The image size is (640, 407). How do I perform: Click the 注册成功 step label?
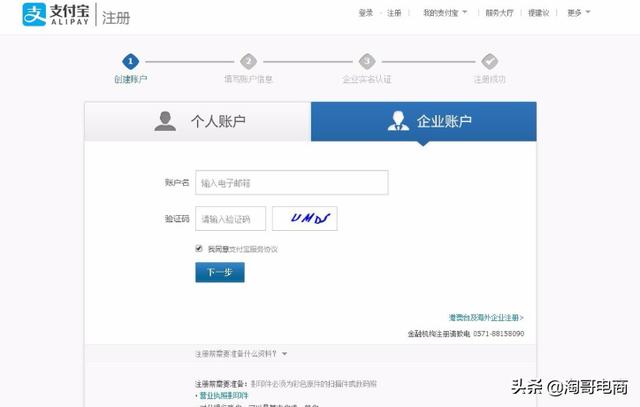point(489,79)
